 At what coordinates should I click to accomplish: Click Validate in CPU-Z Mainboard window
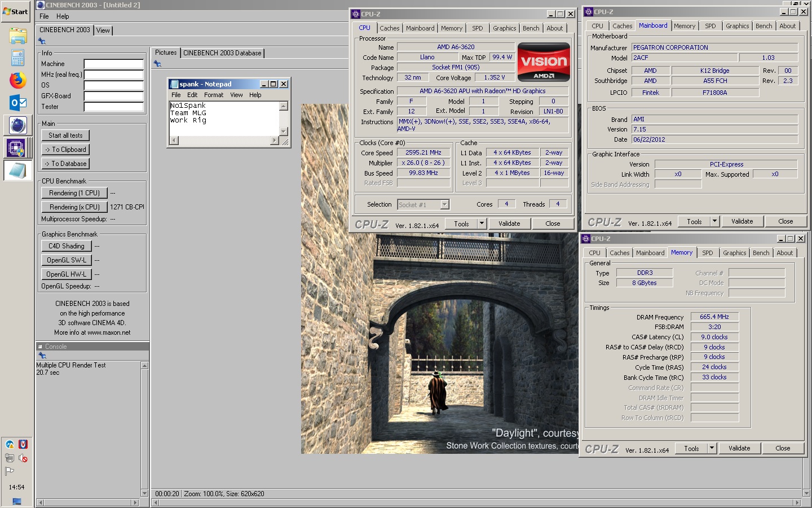tap(742, 221)
